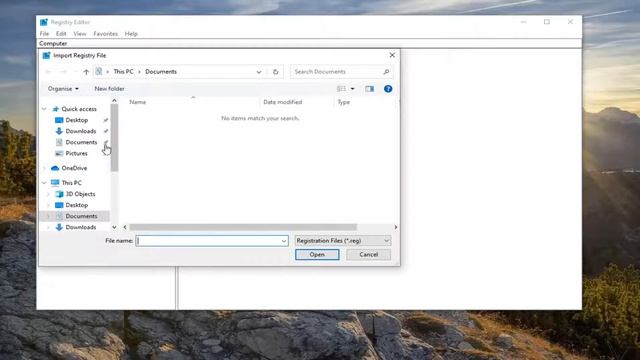Click the Forward navigation arrow
Viewport: 640px width, 360px height.
63,72
